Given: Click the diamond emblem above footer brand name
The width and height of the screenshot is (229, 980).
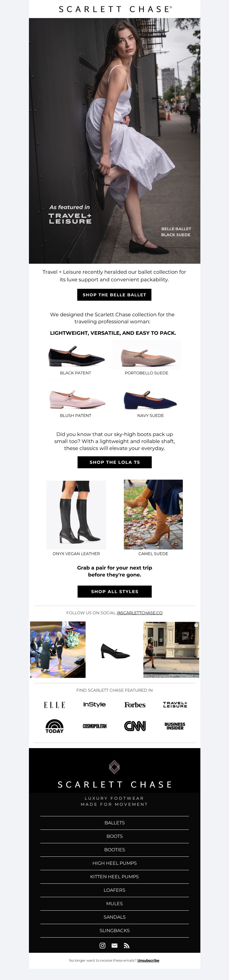Looking at the screenshot, I should tap(114, 767).
